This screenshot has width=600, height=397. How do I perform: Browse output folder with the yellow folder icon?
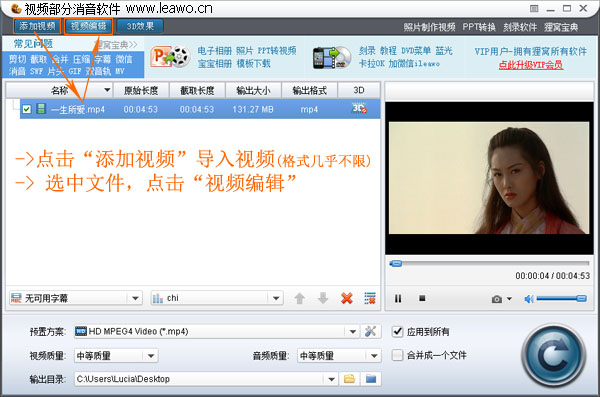point(349,379)
